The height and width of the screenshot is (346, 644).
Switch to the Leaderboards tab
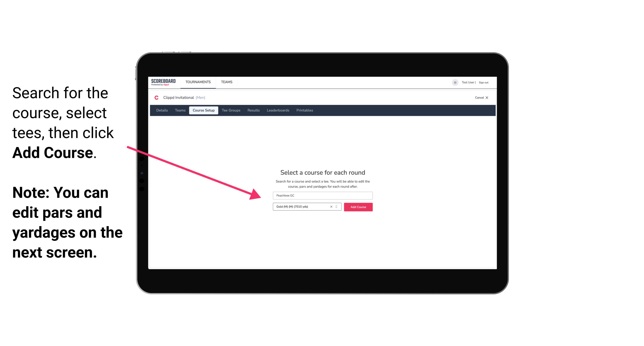(x=278, y=110)
